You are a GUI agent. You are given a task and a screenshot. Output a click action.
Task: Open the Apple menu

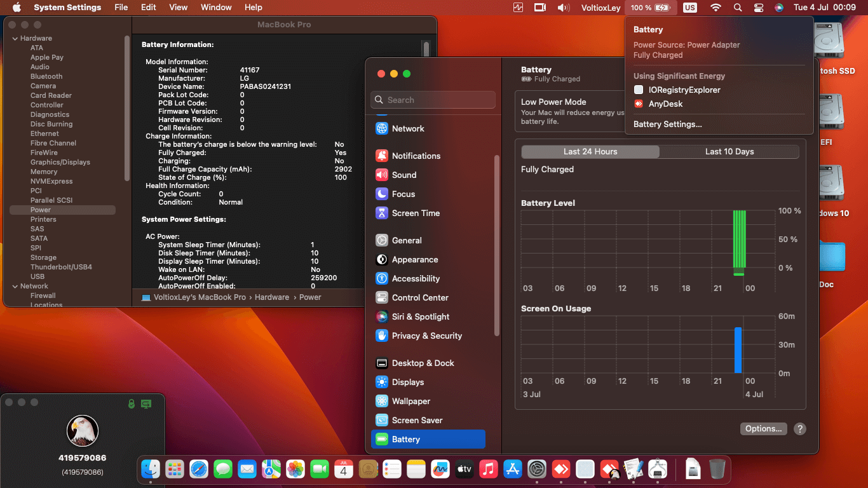click(17, 8)
